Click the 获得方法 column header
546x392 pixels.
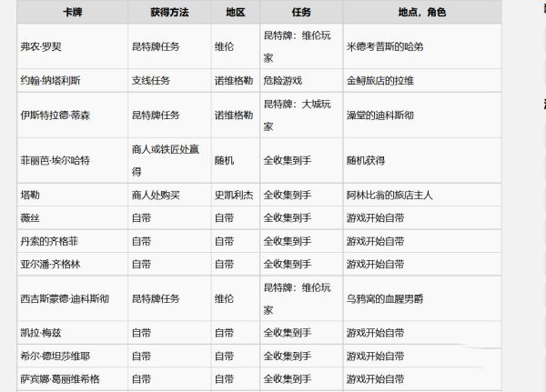167,13
